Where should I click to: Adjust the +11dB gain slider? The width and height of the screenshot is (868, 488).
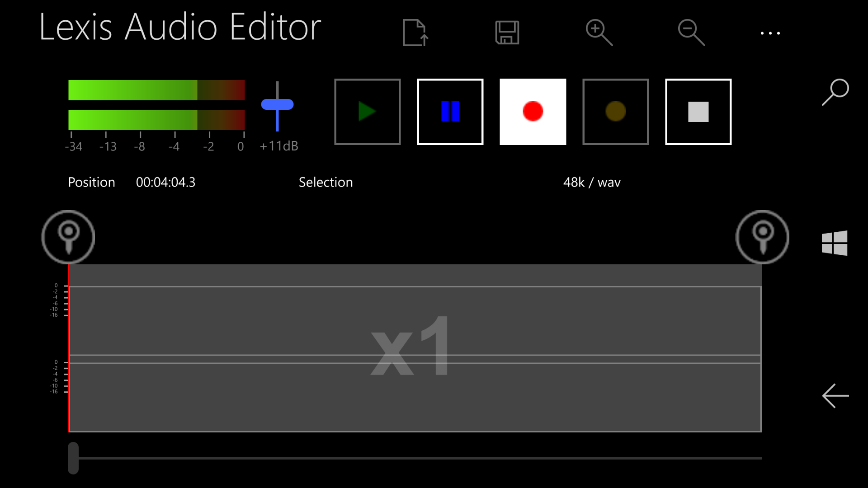277,105
